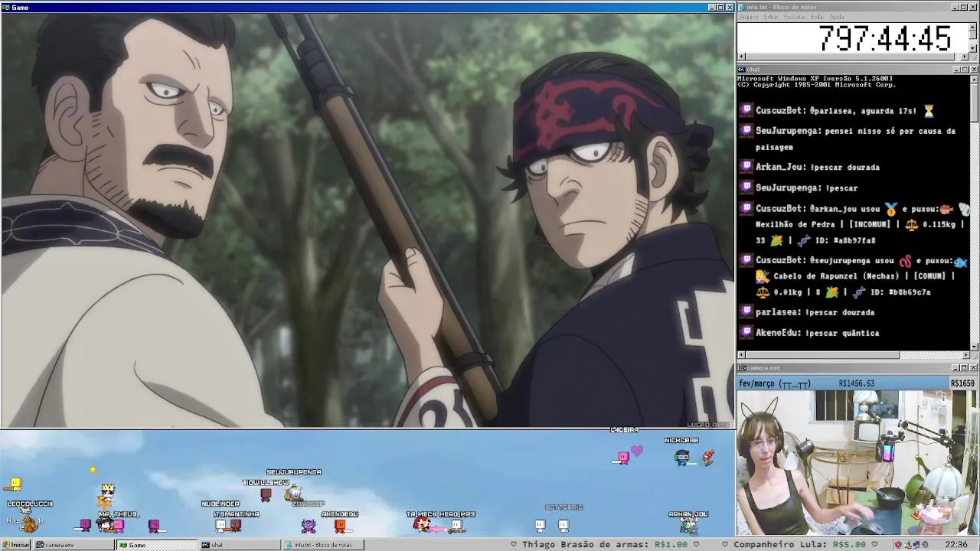Click Twitch icon beside SeuJurupenga !pescar message
Screen dimensions: 980x551
point(746,187)
